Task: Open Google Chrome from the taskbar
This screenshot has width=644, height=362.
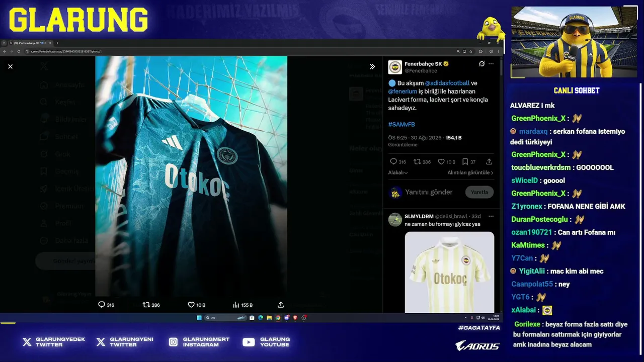Action: click(x=278, y=318)
